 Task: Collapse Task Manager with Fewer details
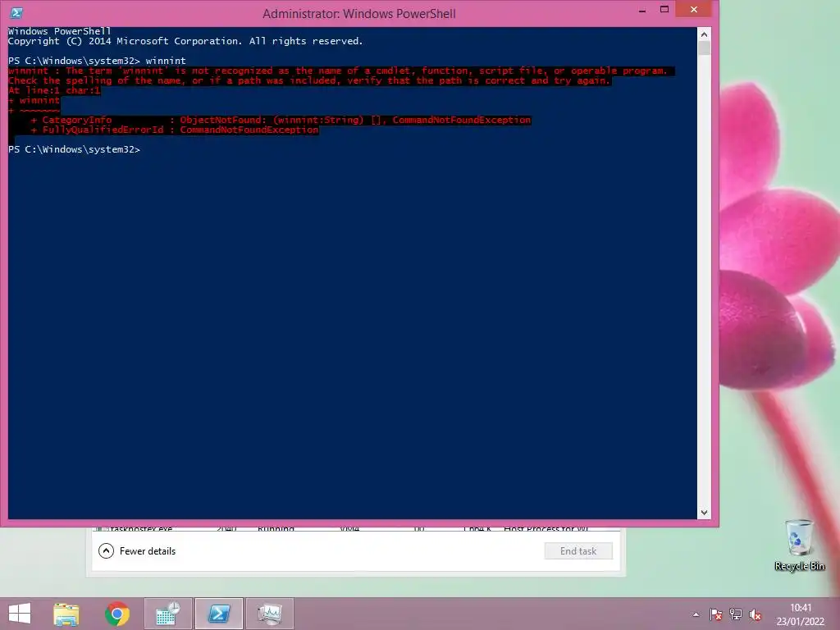[x=137, y=550]
